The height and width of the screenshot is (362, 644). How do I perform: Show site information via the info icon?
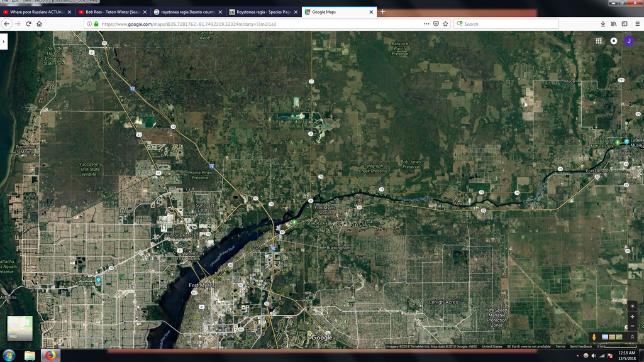(x=89, y=24)
